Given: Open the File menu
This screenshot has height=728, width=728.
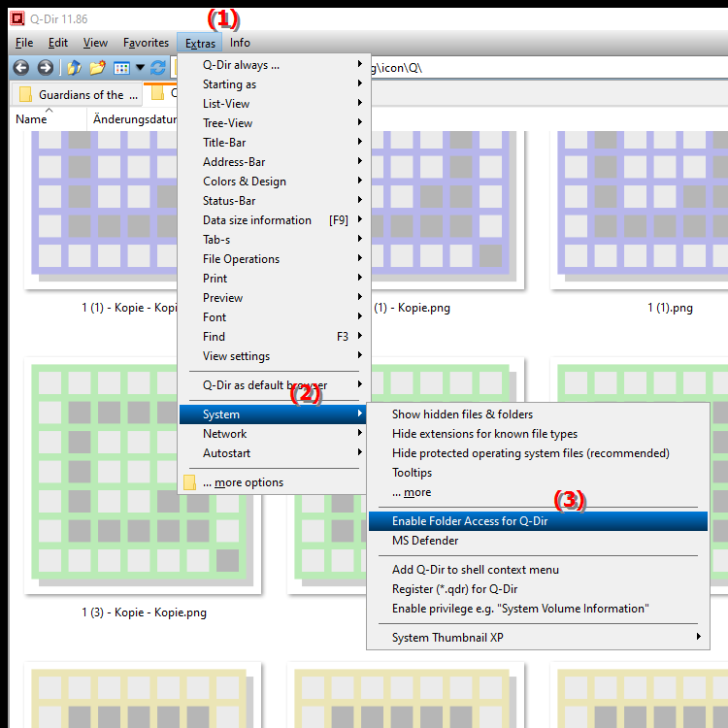Looking at the screenshot, I should click(24, 43).
